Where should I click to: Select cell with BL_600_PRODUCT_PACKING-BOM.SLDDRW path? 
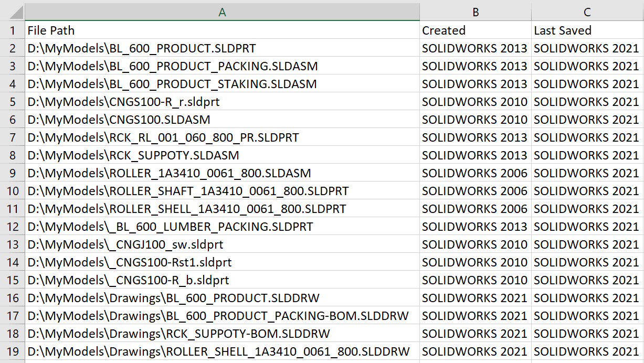(x=222, y=316)
